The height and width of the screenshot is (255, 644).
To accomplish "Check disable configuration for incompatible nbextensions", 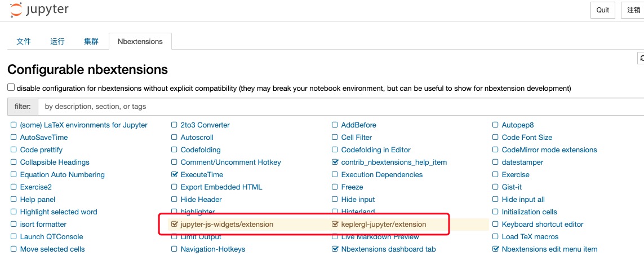I will [11, 87].
